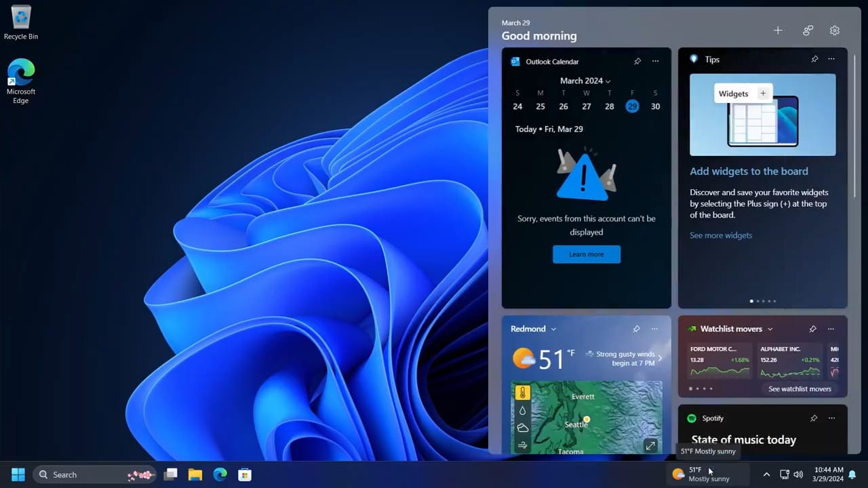Pin the Spotify widget
868x488 pixels.
[813, 418]
